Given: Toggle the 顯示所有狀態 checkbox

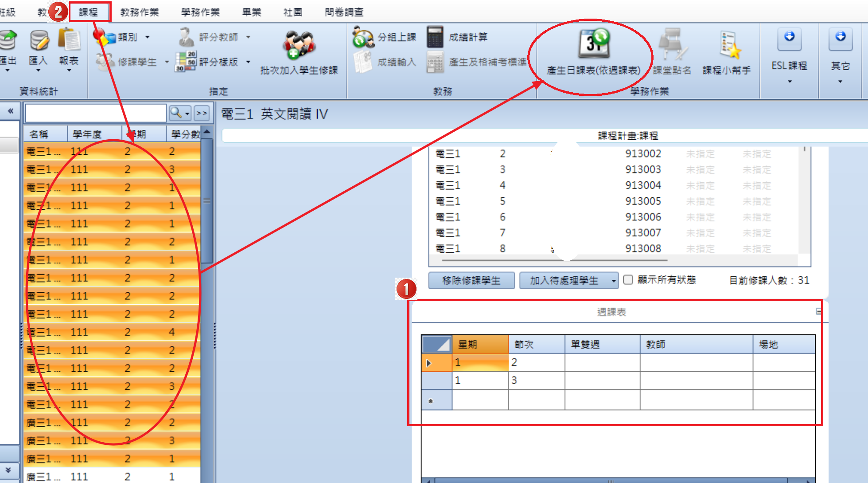Looking at the screenshot, I should coord(628,280).
